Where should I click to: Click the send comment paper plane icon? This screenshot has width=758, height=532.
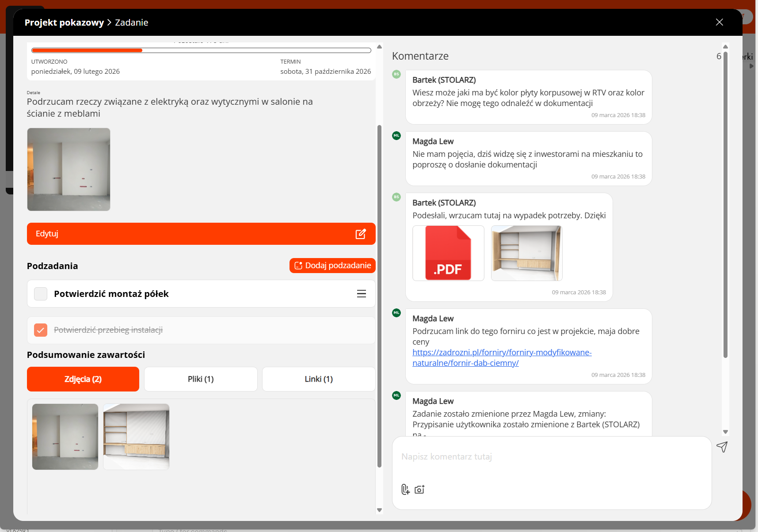(x=722, y=447)
